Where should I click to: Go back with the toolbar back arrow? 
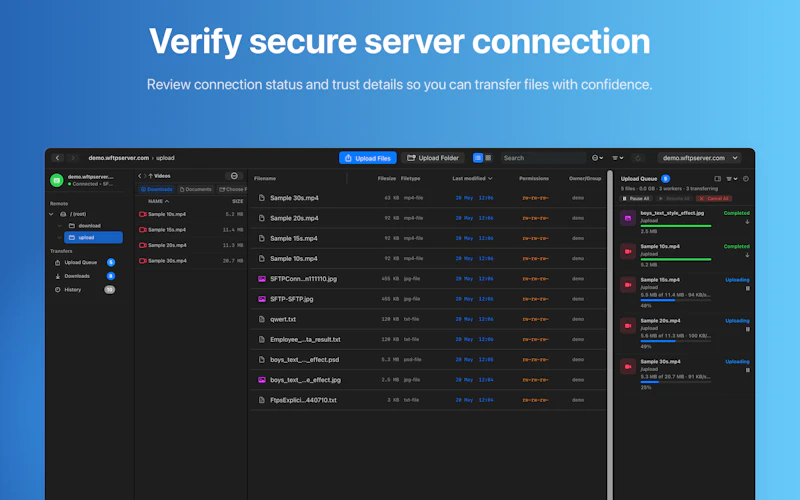point(58,158)
